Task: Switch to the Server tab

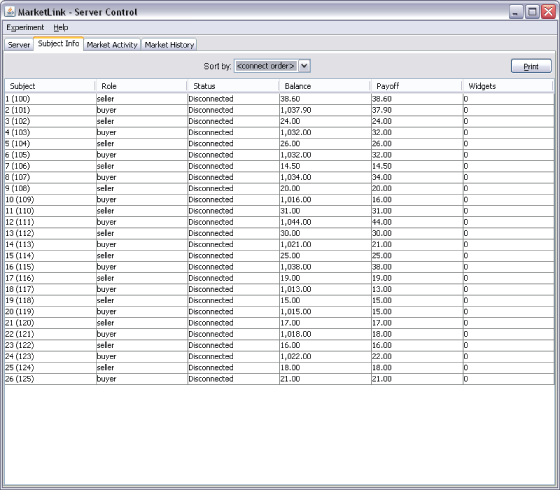Action: pos(19,45)
